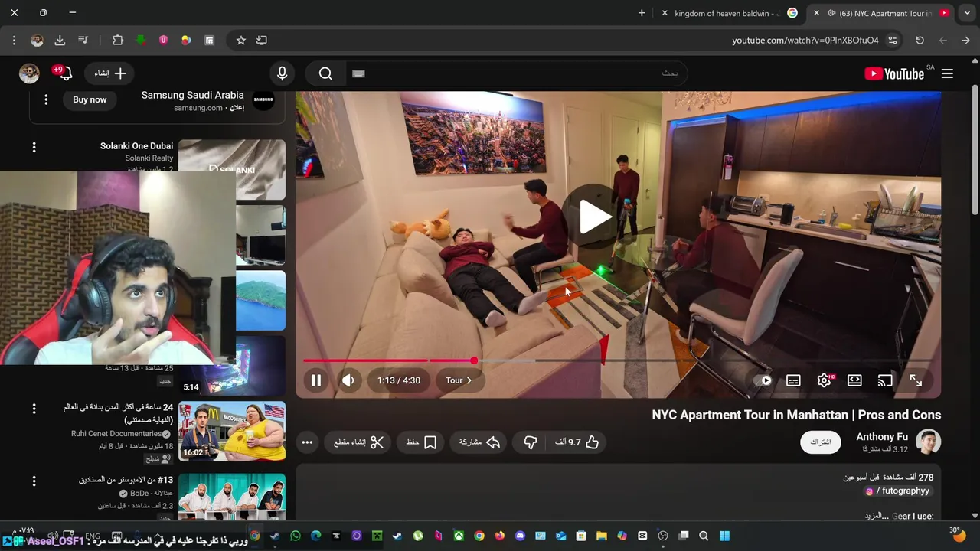Open Anthony Fu channel name link
Viewport: 980px width, 551px height.
(881, 437)
